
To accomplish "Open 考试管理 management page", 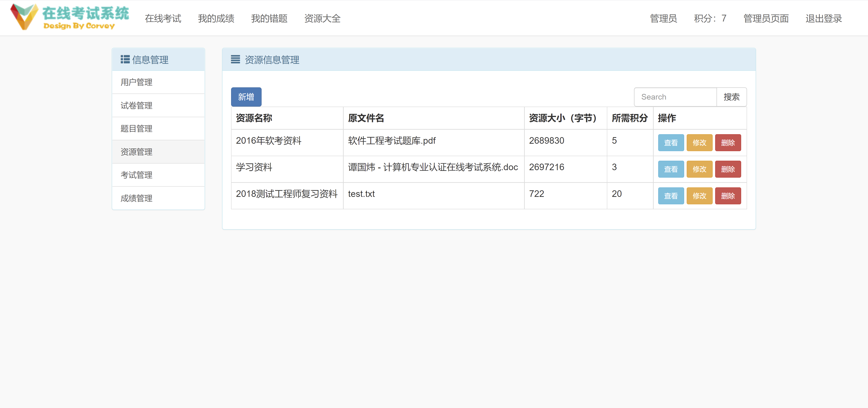I will pos(136,175).
